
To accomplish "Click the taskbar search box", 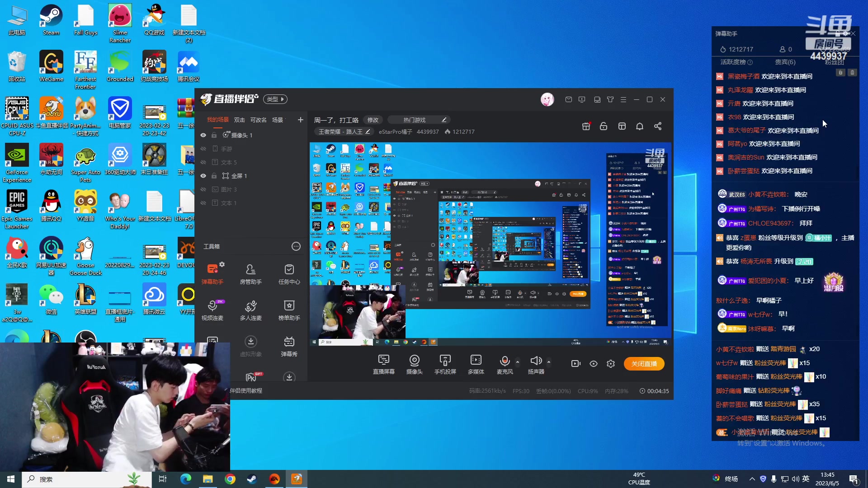I will click(86, 479).
